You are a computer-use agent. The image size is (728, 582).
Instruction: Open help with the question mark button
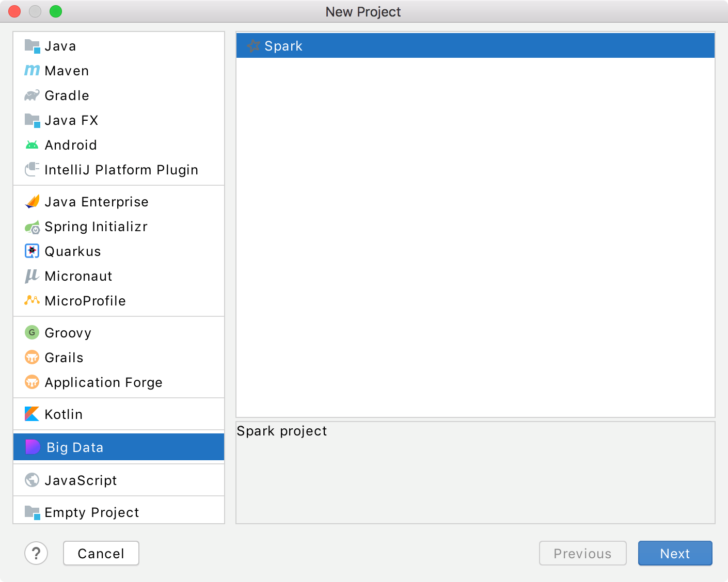[x=36, y=553]
